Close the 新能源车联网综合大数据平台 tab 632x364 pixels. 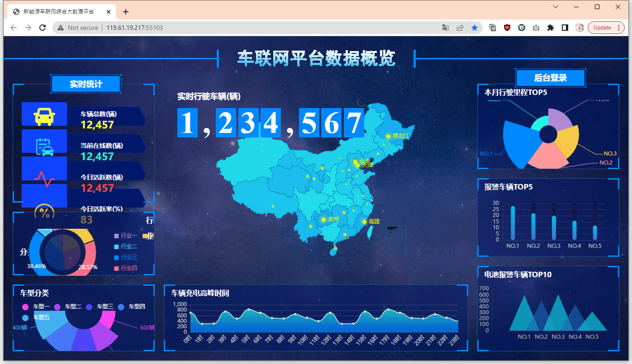[x=109, y=12]
